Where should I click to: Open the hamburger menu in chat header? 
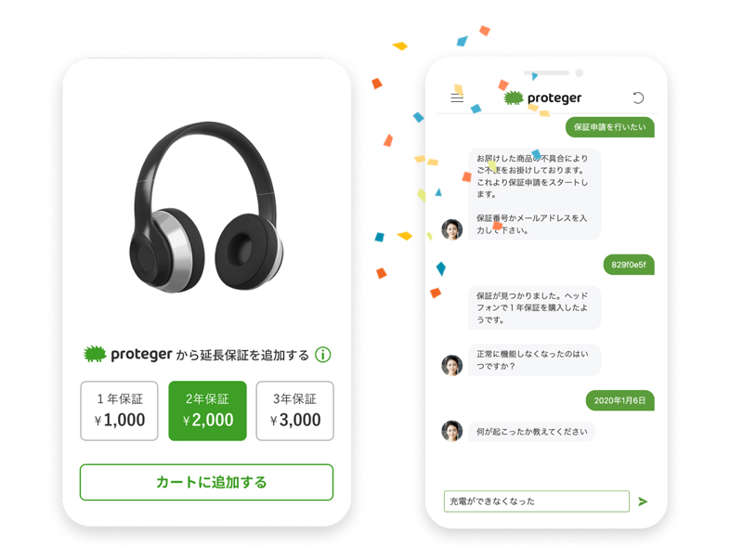[x=457, y=98]
